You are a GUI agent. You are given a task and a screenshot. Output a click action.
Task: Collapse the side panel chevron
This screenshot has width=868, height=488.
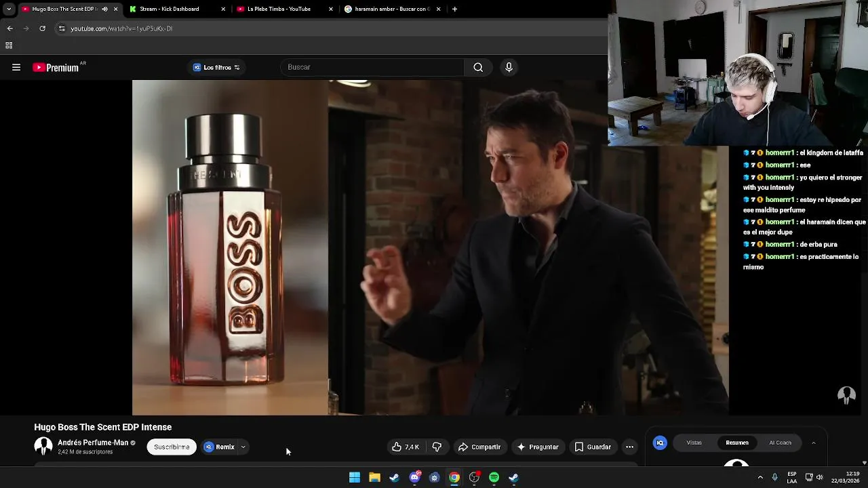[813, 443]
